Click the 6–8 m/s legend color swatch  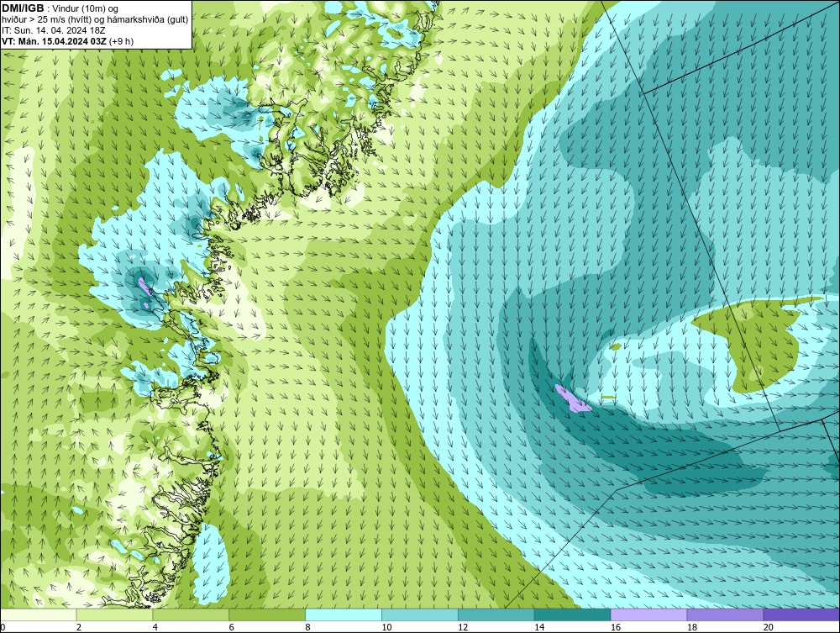[x=267, y=615]
